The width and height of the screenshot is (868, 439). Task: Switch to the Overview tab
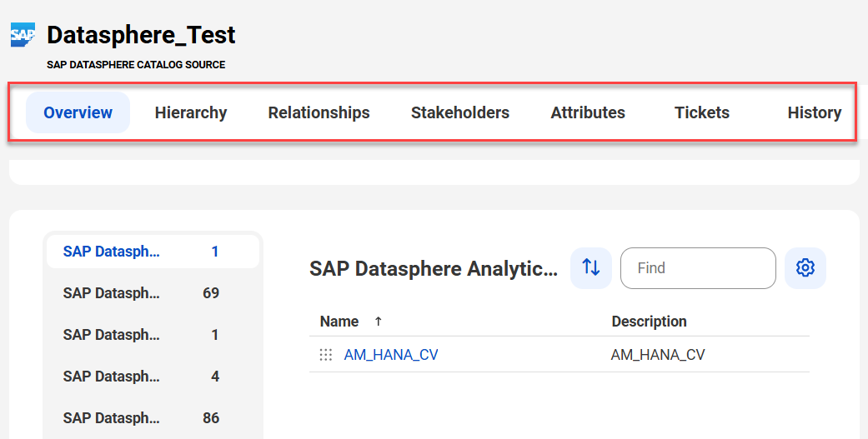[78, 112]
